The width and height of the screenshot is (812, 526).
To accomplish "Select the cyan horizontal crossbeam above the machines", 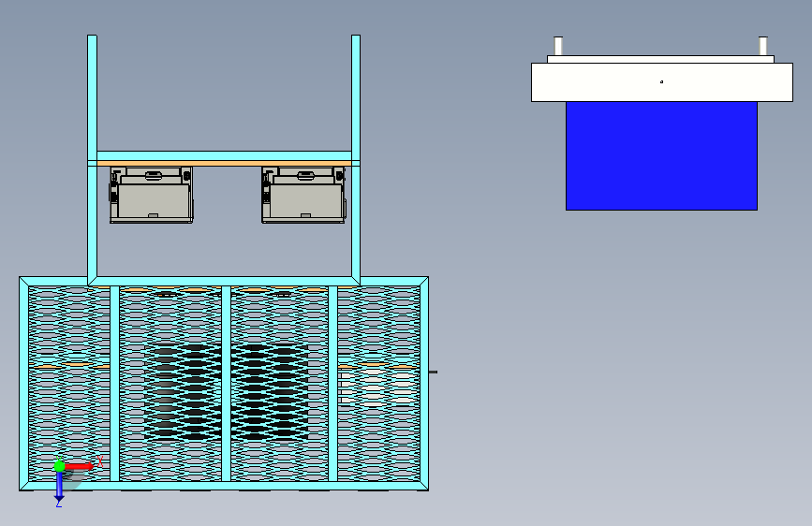I will pos(224,155).
